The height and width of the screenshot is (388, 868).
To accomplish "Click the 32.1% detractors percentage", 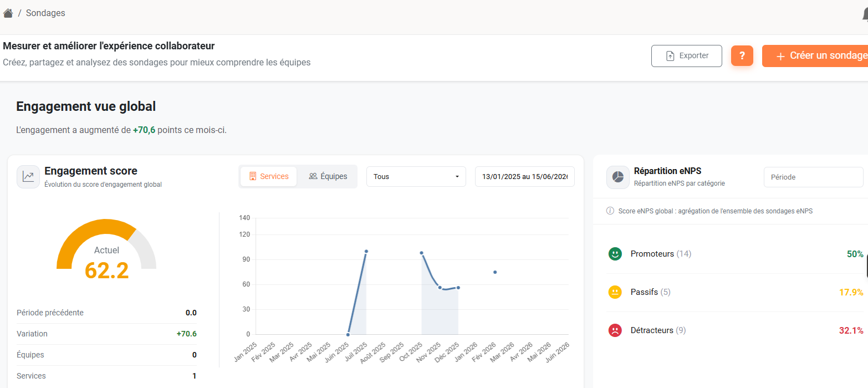I will pyautogui.click(x=851, y=330).
